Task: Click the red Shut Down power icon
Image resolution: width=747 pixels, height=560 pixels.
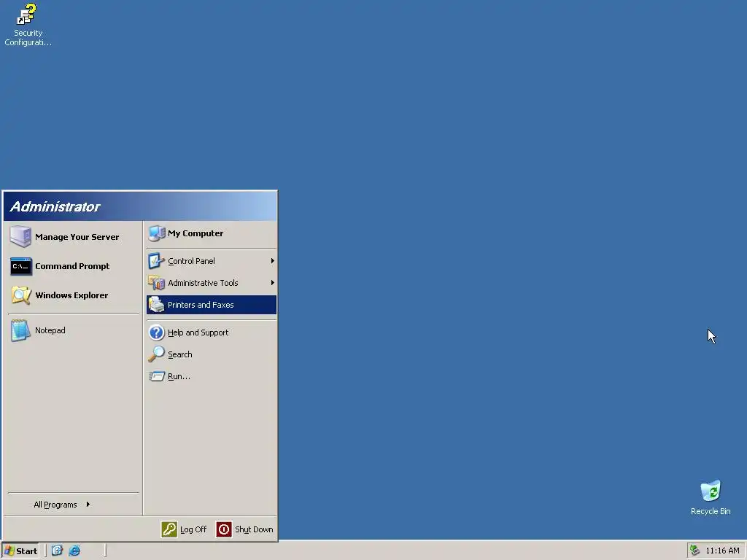Action: [224, 529]
